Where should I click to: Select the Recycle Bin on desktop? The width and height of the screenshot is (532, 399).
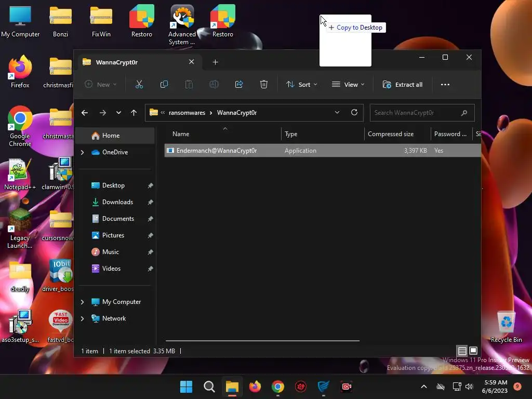point(506,326)
